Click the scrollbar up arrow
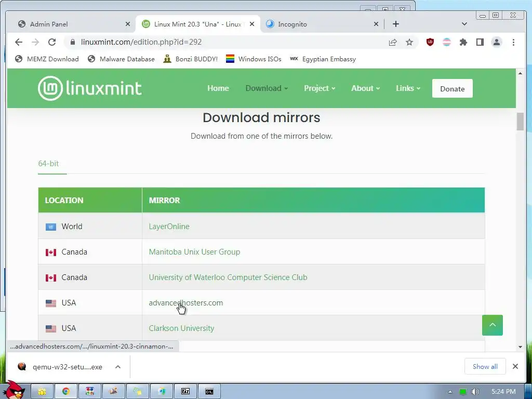Image resolution: width=532 pixels, height=399 pixels. coord(520,73)
